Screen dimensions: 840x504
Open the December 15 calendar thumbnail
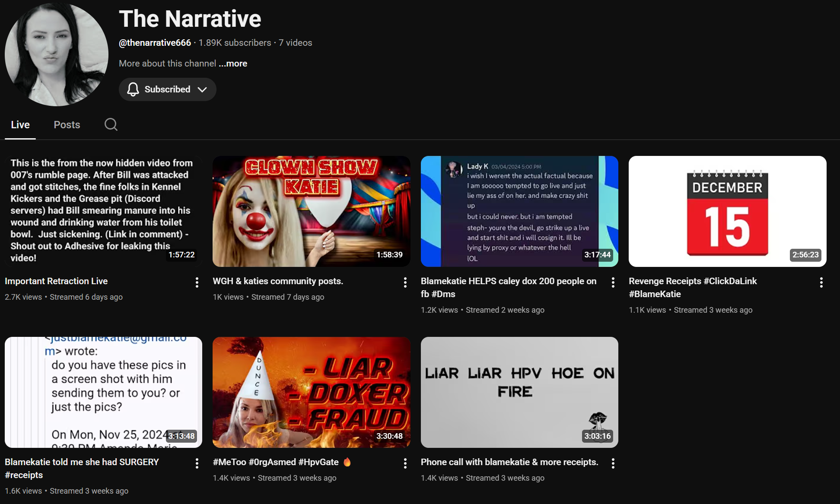pos(728,211)
